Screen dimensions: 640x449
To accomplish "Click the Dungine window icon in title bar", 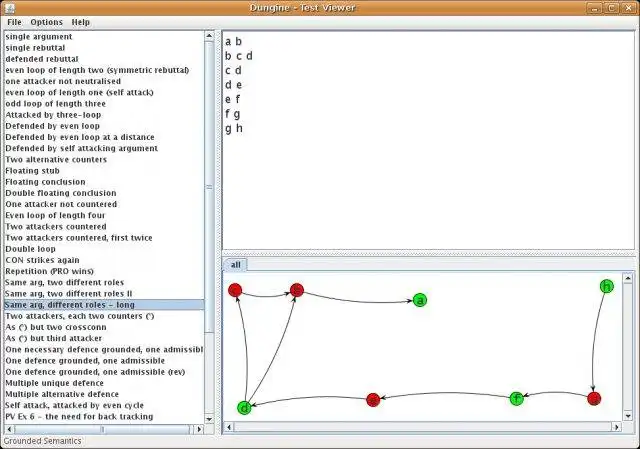I will coord(9,7).
